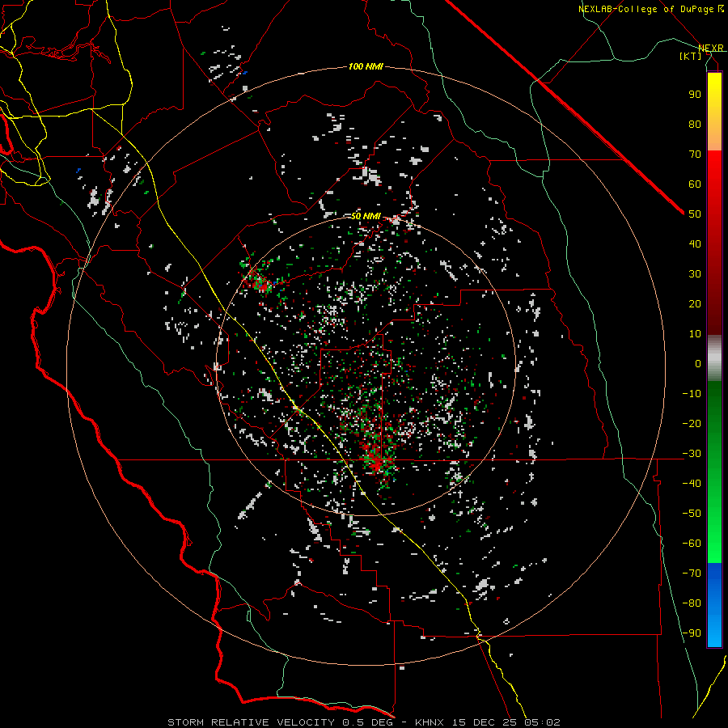The image size is (728, 728).
Task: Select the 0 value on the velocity scale
Action: tap(698, 363)
